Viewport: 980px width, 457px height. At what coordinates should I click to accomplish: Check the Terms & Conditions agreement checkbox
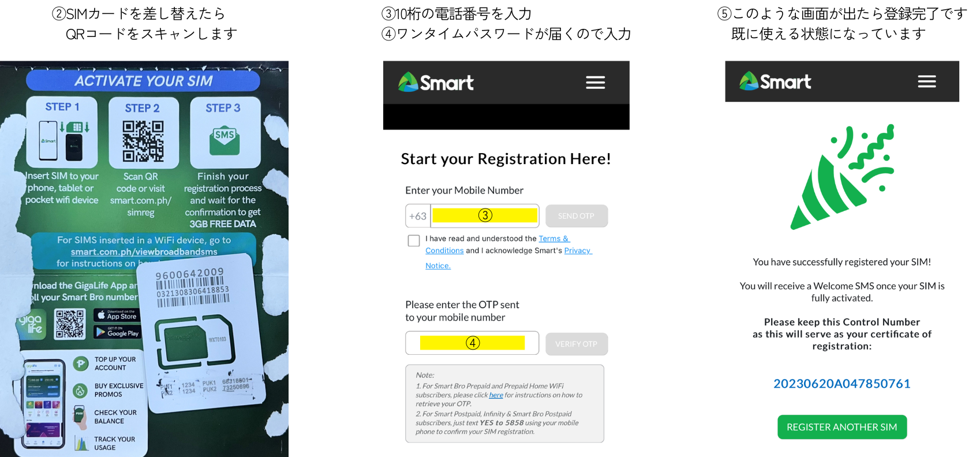coord(414,240)
